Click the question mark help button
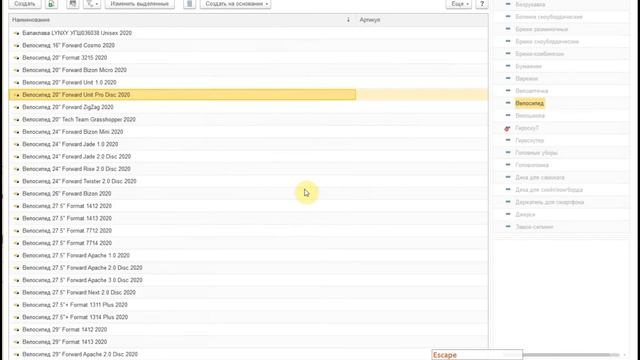 (482, 4)
